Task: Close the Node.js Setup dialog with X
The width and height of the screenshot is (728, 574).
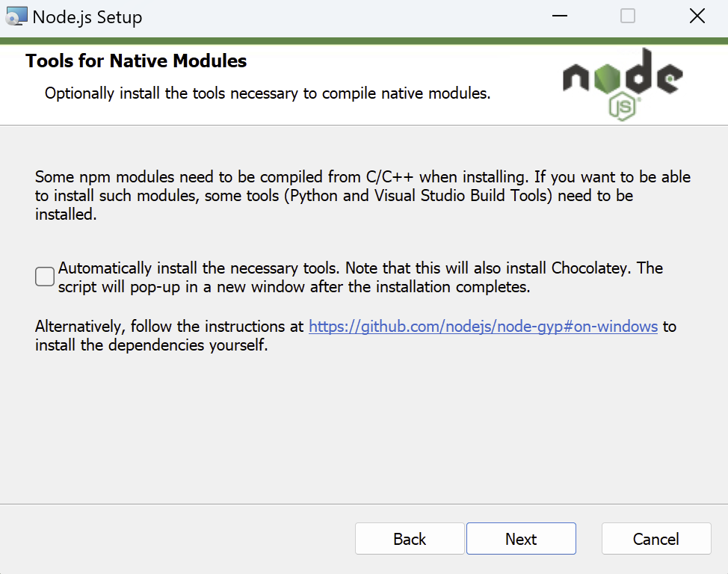Action: [x=697, y=16]
